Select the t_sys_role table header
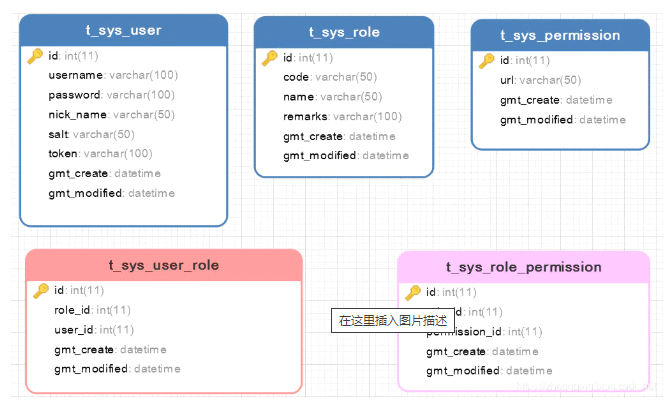 (x=344, y=32)
